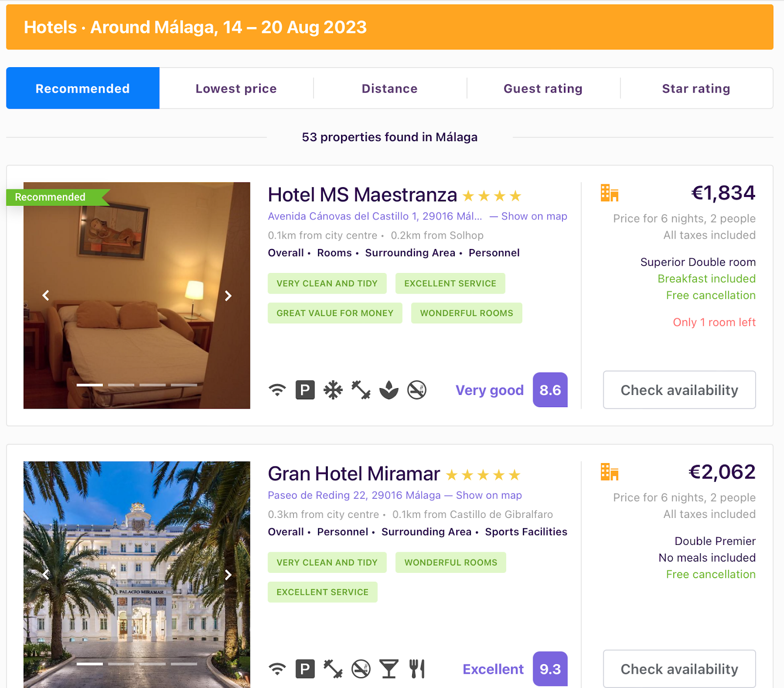Click Maestranza's Very Clean and Tidy tag
Image resolution: width=784 pixels, height=688 pixels.
(x=327, y=284)
